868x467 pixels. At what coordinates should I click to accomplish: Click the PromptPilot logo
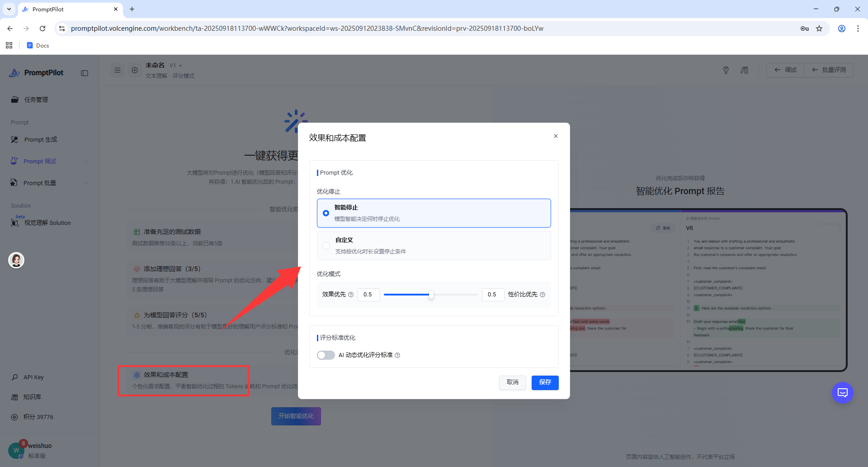pos(37,73)
